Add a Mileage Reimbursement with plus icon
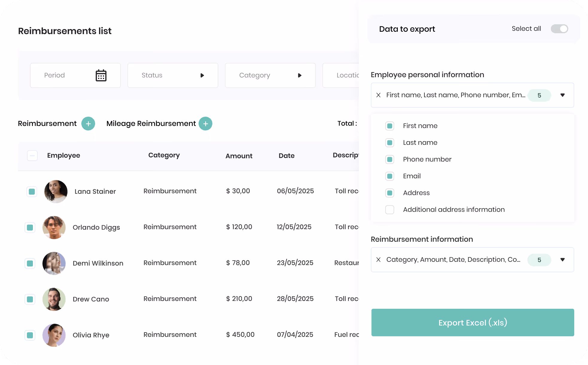This screenshot has height=365, width=588. click(205, 124)
